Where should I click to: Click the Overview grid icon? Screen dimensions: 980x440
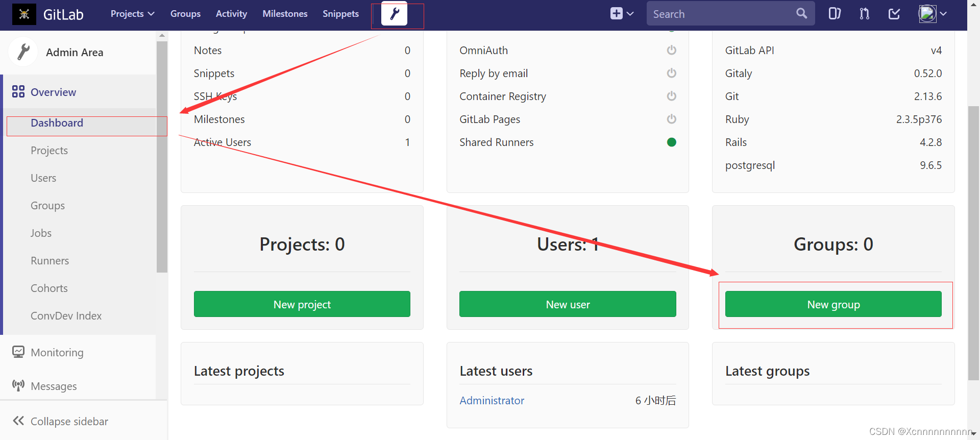[18, 92]
